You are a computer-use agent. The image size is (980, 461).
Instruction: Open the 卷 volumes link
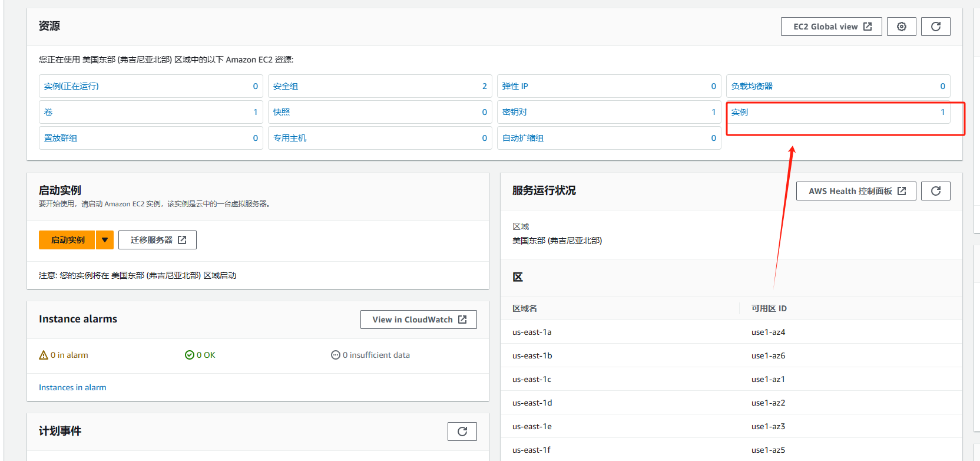(x=48, y=112)
